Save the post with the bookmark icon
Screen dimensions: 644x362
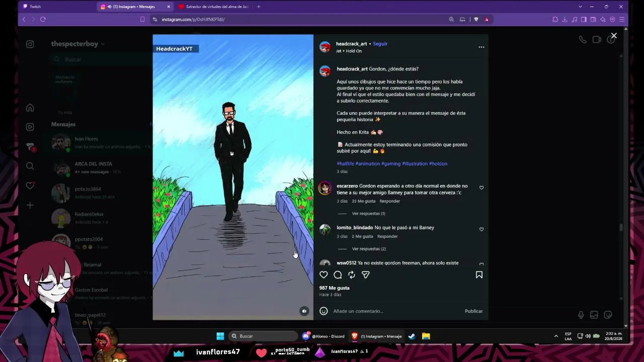click(479, 275)
